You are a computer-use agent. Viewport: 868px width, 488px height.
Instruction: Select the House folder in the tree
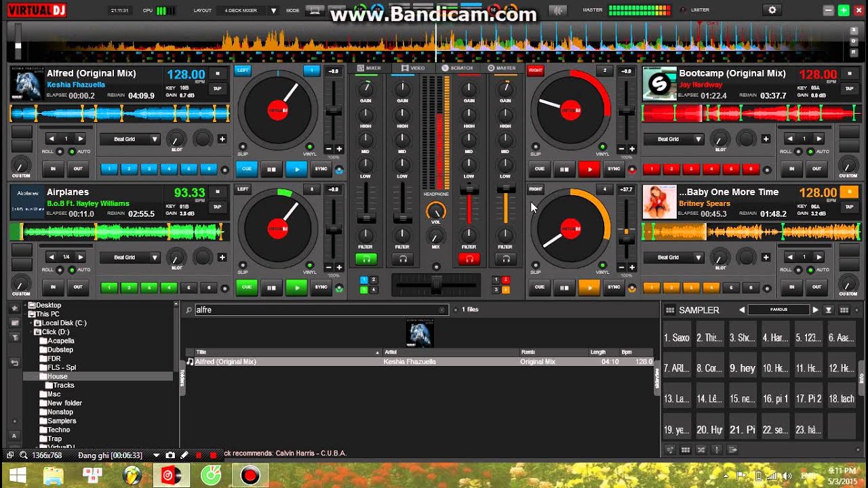[x=58, y=376]
